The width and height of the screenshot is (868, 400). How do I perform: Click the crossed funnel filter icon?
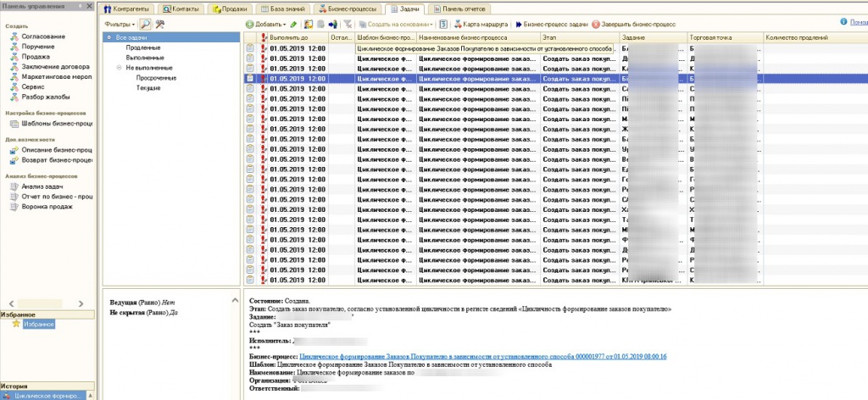click(x=348, y=25)
